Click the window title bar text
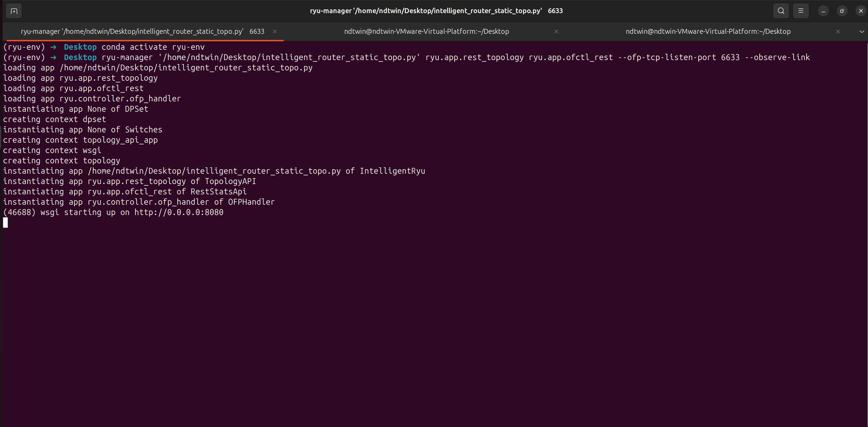Image resolution: width=868 pixels, height=427 pixels. 436,11
